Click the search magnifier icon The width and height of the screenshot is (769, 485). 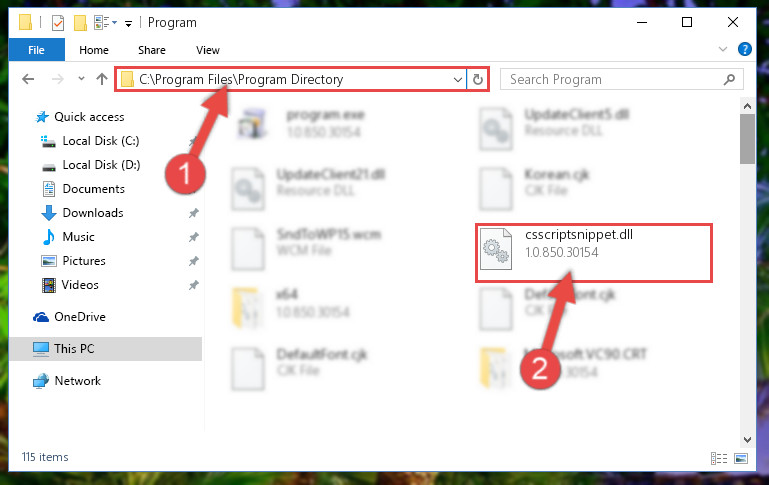pos(729,79)
